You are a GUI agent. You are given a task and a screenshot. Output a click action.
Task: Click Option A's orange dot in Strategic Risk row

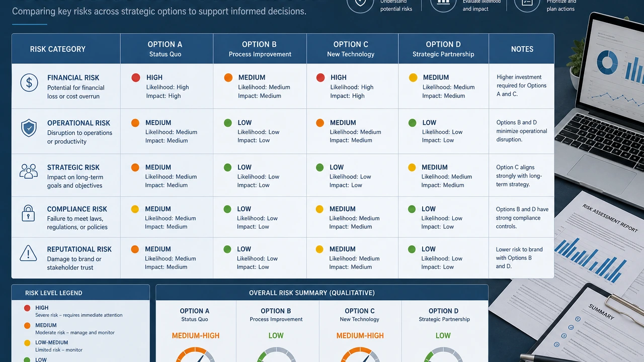[135, 167]
